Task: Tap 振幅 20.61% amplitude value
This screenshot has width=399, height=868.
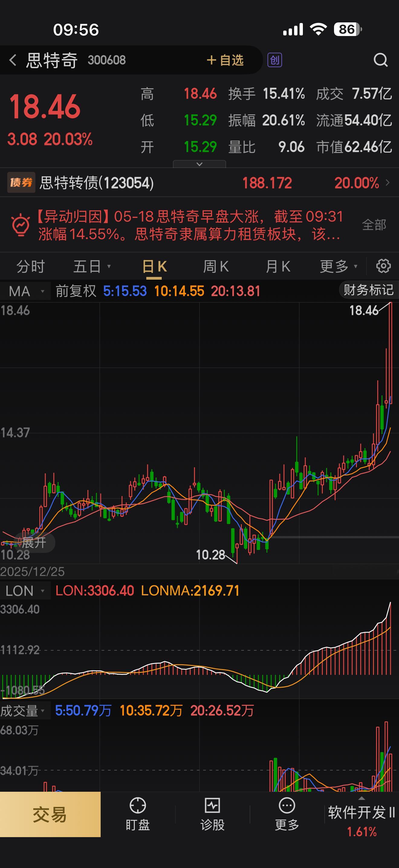Action: point(266,120)
